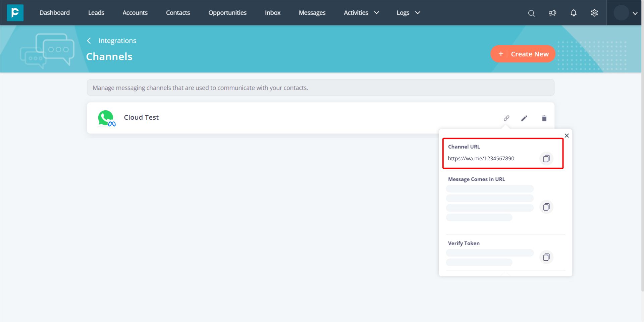Copy the Verify Token
The width and height of the screenshot is (644, 322).
[546, 257]
